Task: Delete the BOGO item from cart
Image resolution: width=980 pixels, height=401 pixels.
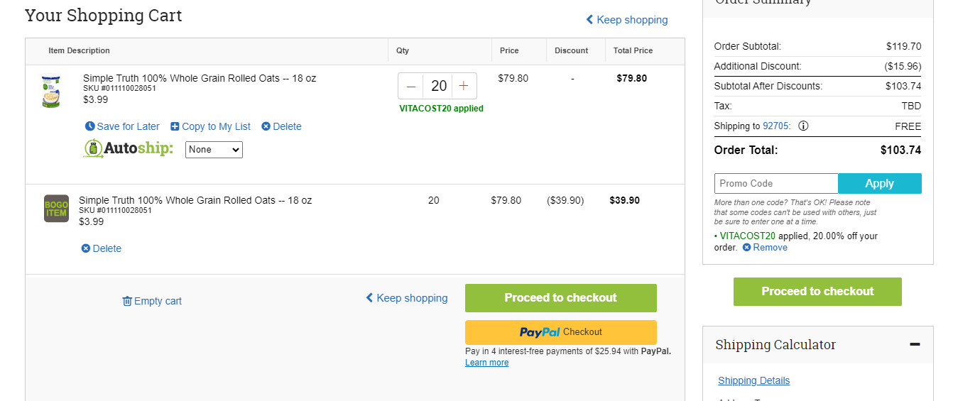Action: pos(102,248)
